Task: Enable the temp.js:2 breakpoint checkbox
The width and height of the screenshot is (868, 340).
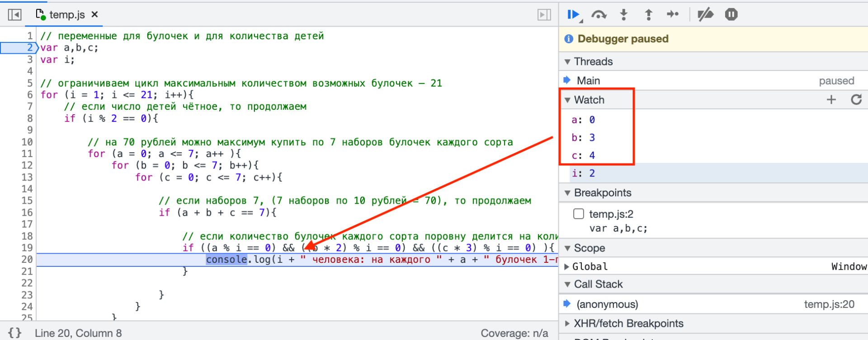Action: point(579,214)
